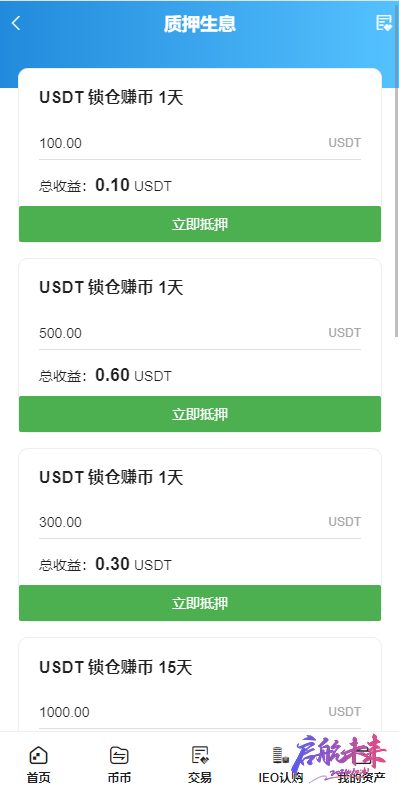Screen dimensions: 399x795
Task: Switch to the 交易 tab label
Action: (200, 777)
